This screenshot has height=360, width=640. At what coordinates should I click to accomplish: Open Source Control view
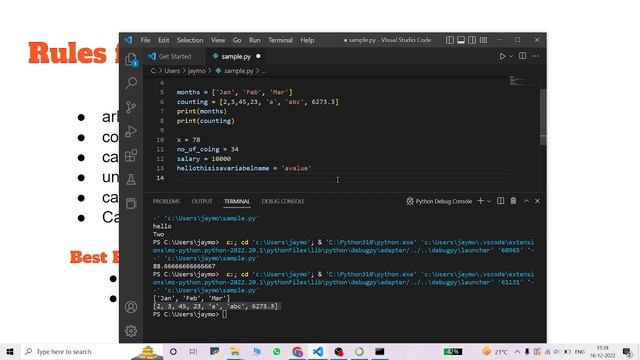pos(131,107)
